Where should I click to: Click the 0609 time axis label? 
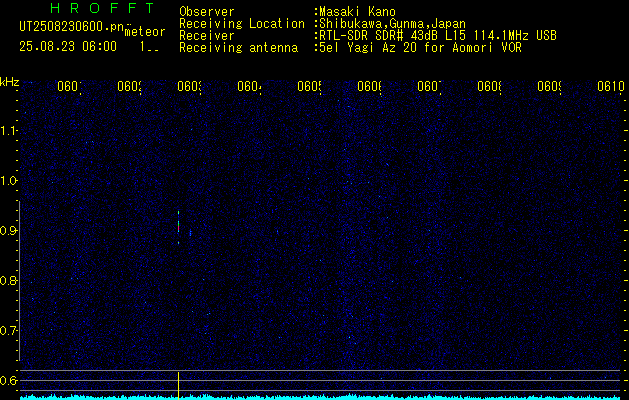[x=550, y=86]
